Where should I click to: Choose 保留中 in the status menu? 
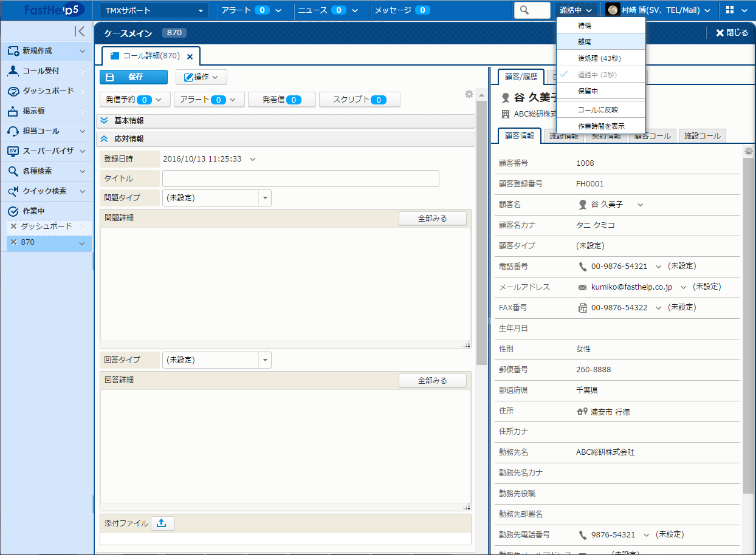click(x=588, y=91)
